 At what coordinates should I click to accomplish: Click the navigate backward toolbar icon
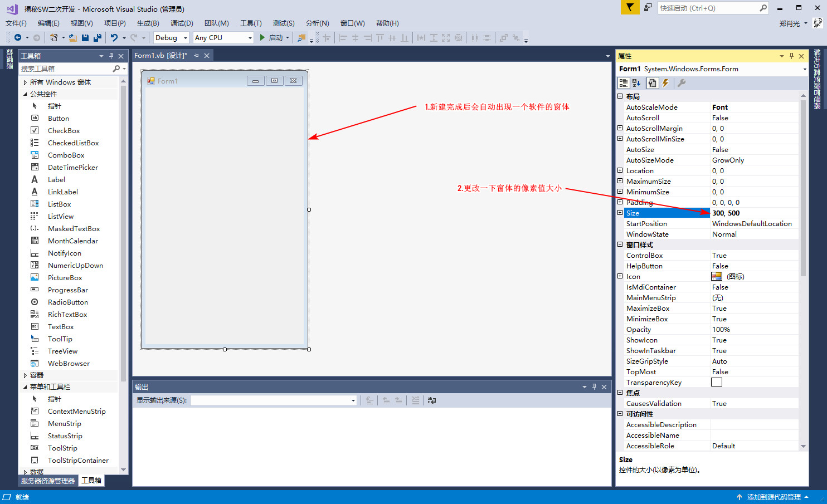pos(18,37)
